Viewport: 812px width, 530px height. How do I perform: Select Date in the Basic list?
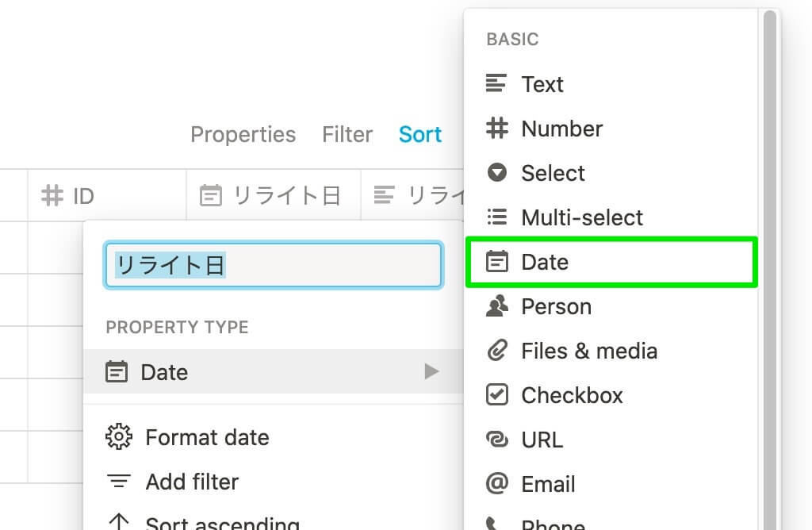pyautogui.click(x=611, y=262)
